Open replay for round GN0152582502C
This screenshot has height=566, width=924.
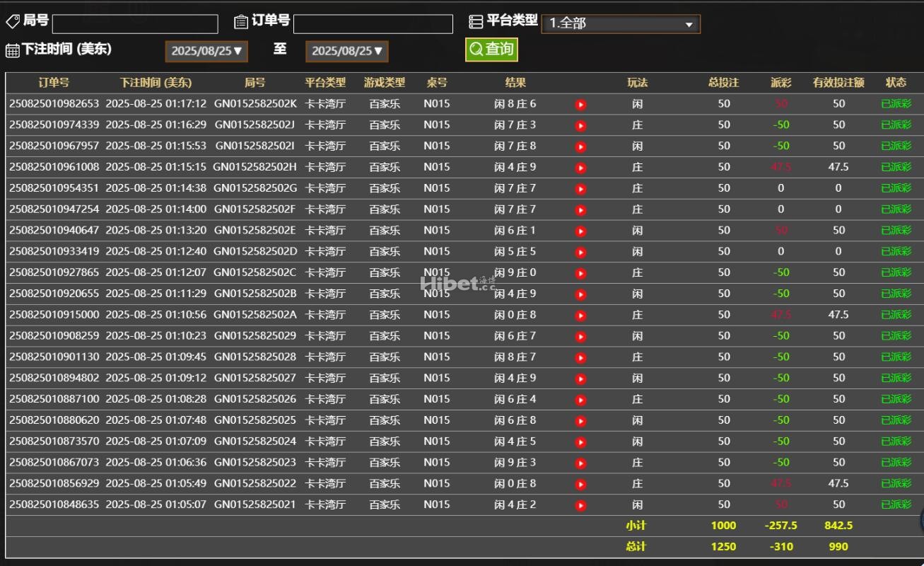(x=580, y=273)
